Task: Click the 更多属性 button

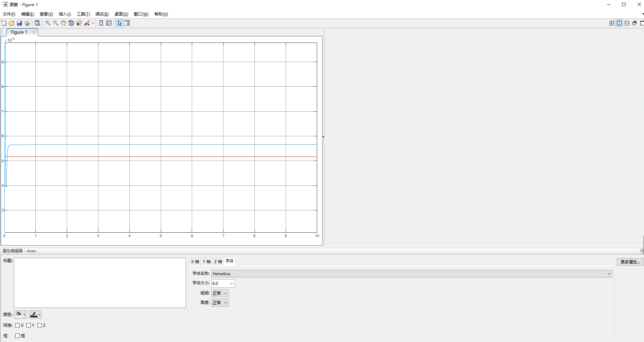Action: [x=630, y=262]
